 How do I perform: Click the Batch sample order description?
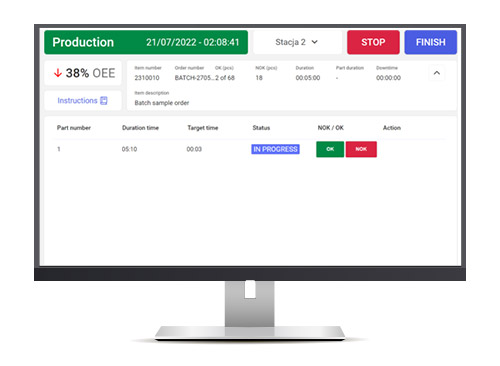click(x=162, y=103)
